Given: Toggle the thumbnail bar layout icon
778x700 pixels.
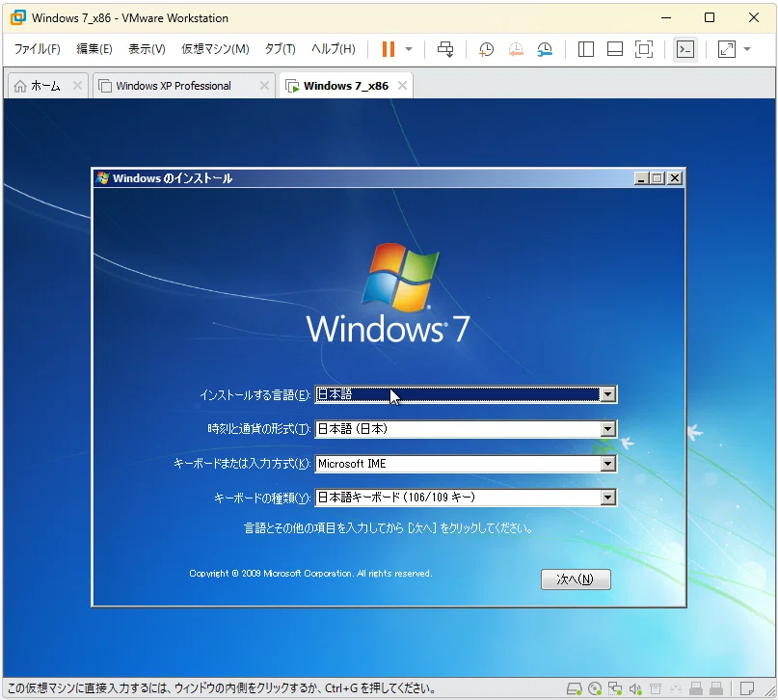Looking at the screenshot, I should [x=615, y=49].
